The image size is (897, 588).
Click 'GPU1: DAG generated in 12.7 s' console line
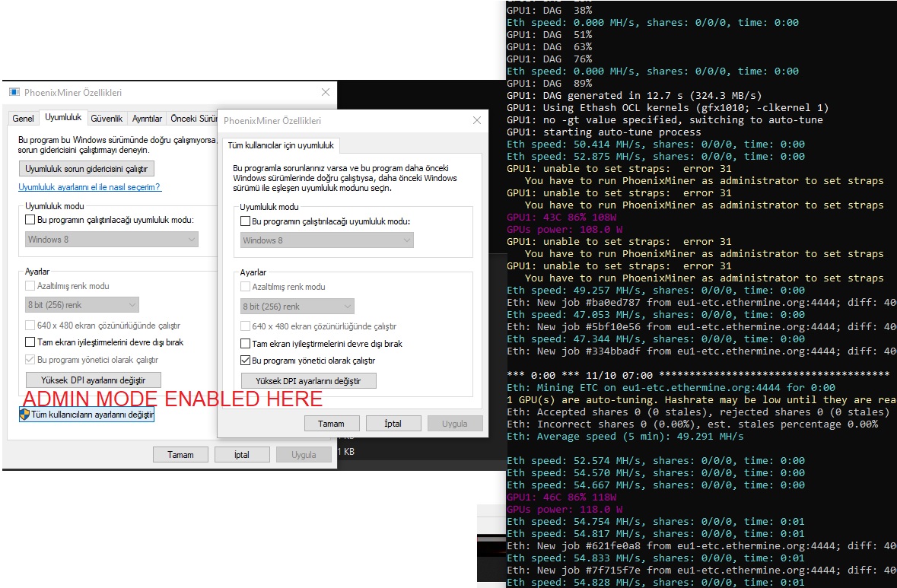(634, 96)
